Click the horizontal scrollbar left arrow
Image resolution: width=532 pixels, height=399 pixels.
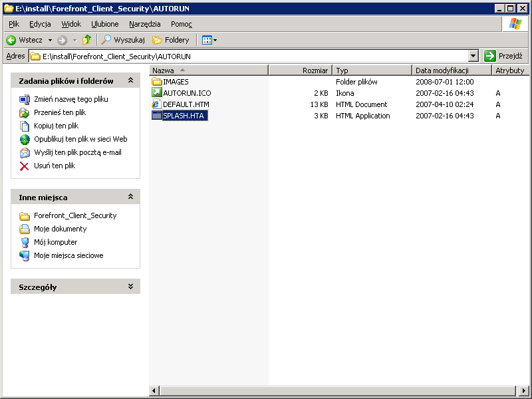(x=154, y=390)
